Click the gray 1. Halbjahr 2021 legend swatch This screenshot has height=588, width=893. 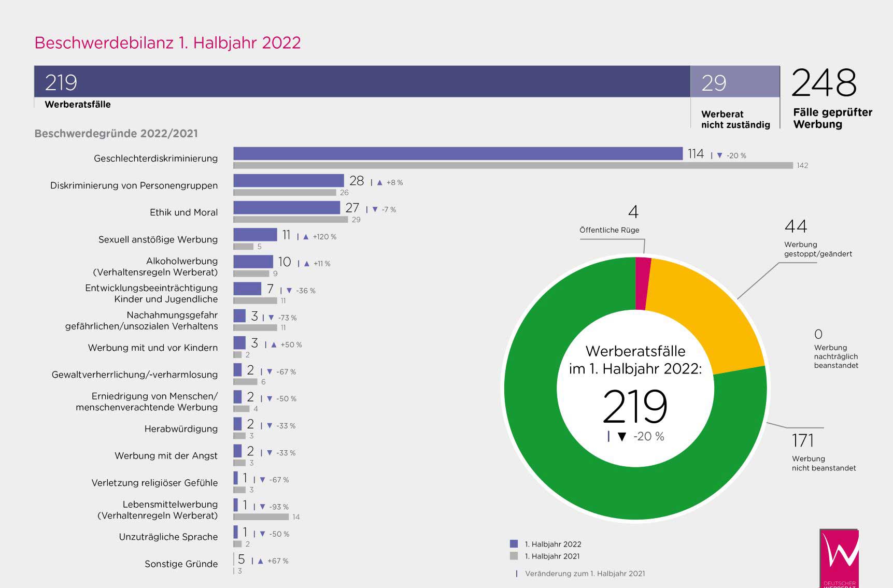[x=514, y=556]
